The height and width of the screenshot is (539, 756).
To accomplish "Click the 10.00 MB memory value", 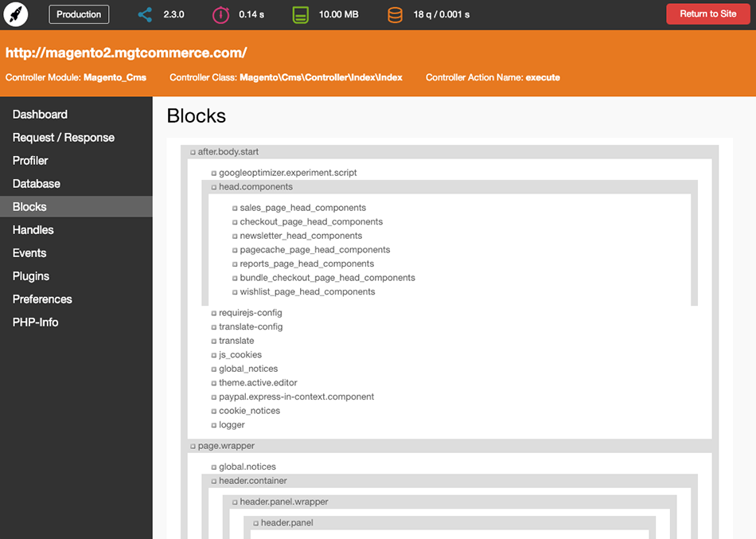I will [338, 14].
